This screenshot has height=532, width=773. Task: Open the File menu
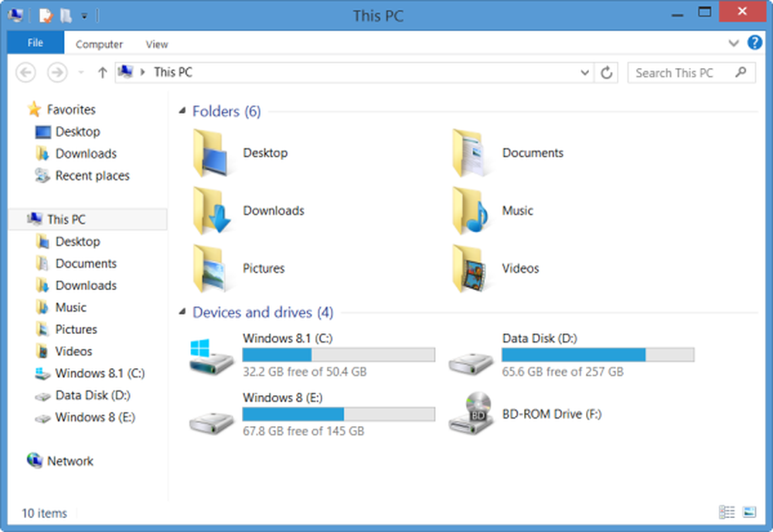36,43
